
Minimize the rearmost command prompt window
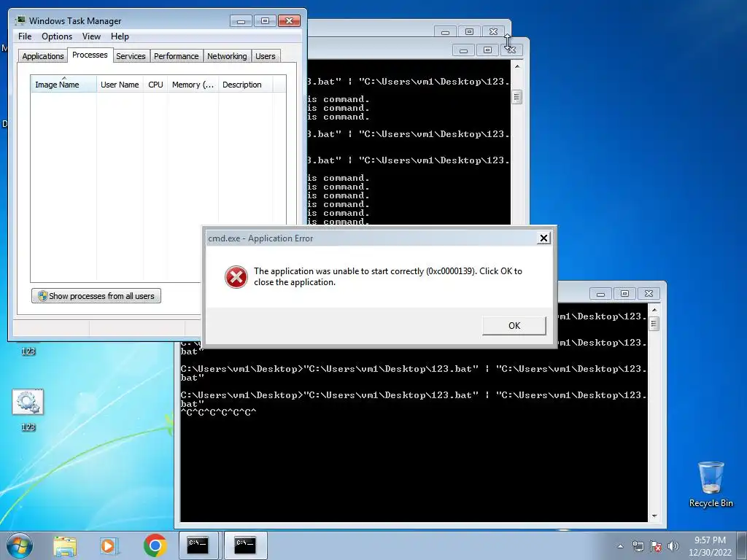tap(445, 32)
